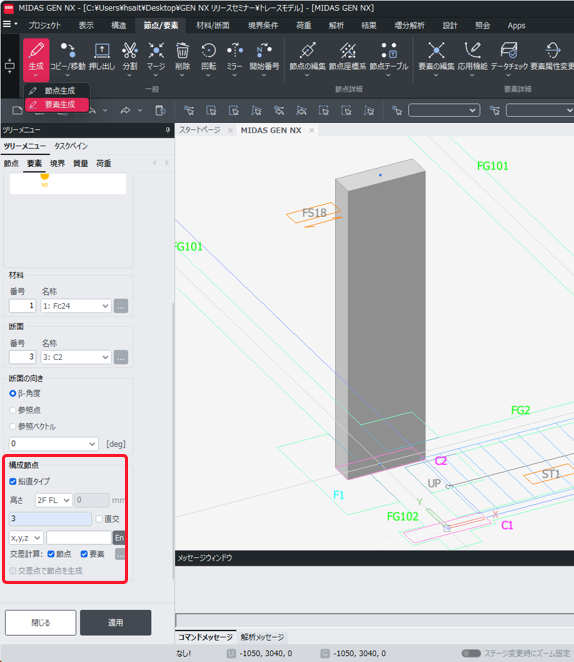Viewport: 574px width, 662px height.
Task: Click the 要素属性変更 icon
Action: point(552,51)
